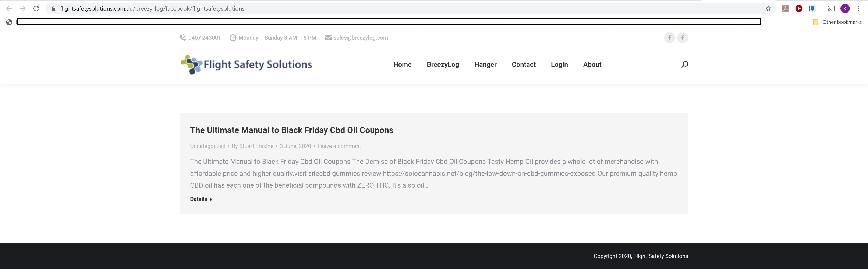Viewport: 868px width, 269px height.
Task: Click the Uncategorized category link
Action: 208,146
